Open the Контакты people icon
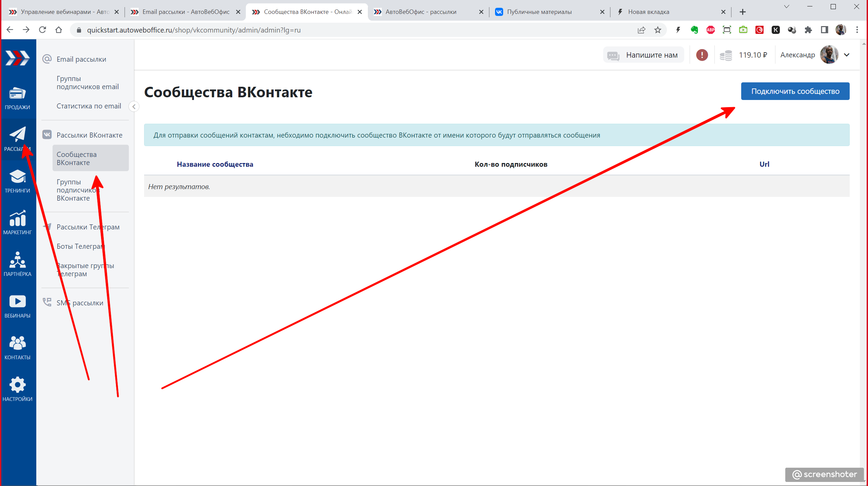 [x=17, y=343]
